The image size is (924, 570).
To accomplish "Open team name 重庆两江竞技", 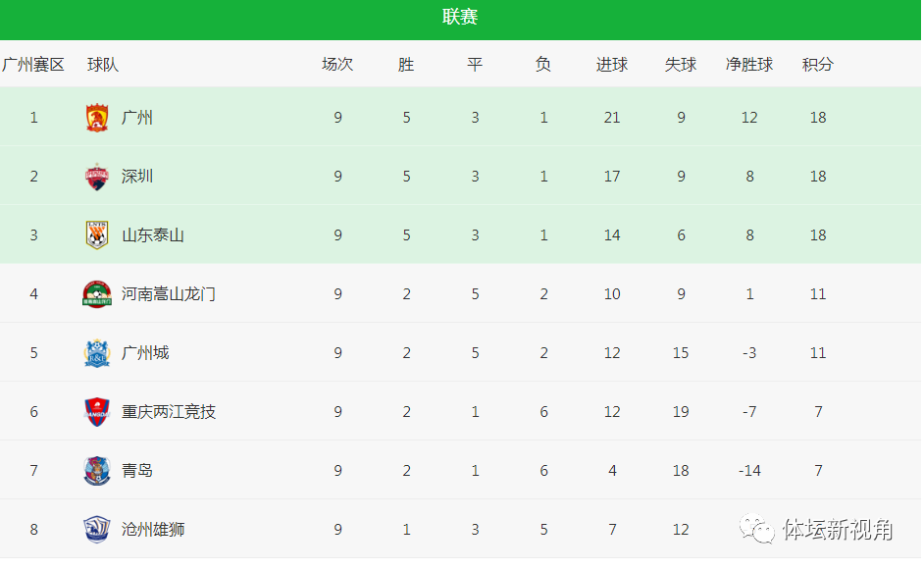I will click(169, 411).
